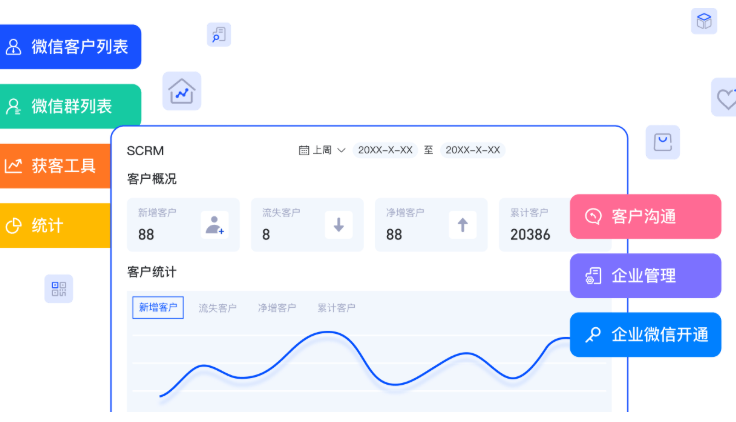The image size is (736, 422).
Task: Click the 3D cube floating icon
Action: click(704, 21)
